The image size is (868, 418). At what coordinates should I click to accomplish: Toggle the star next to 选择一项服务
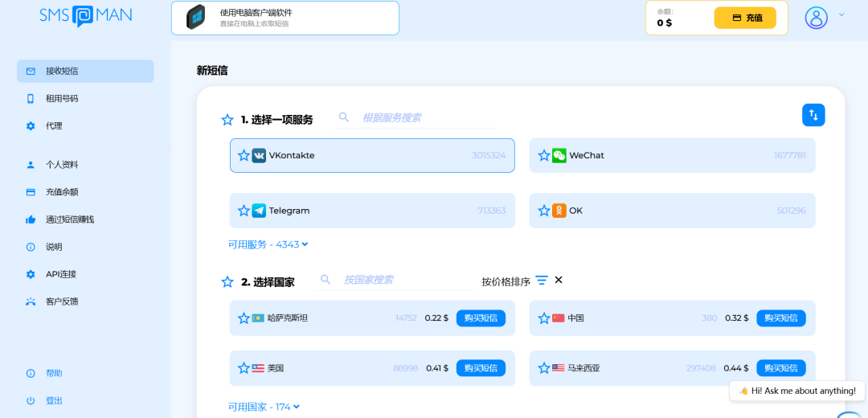[227, 120]
